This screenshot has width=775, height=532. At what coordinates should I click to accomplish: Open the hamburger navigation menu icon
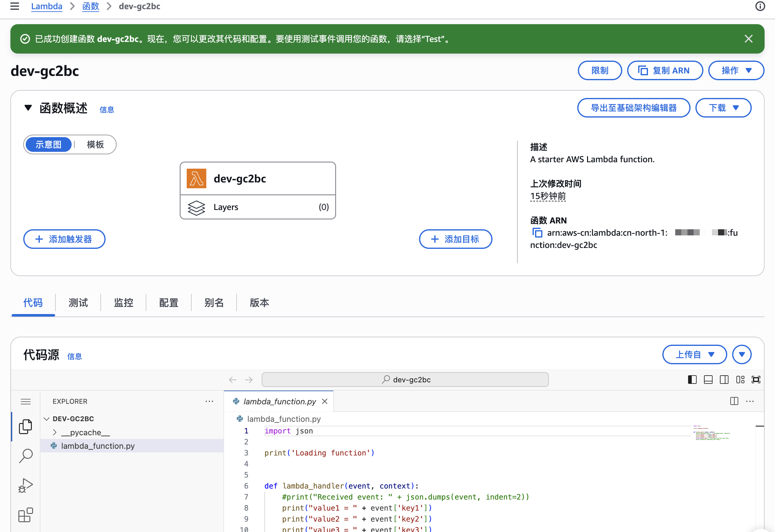point(15,6)
